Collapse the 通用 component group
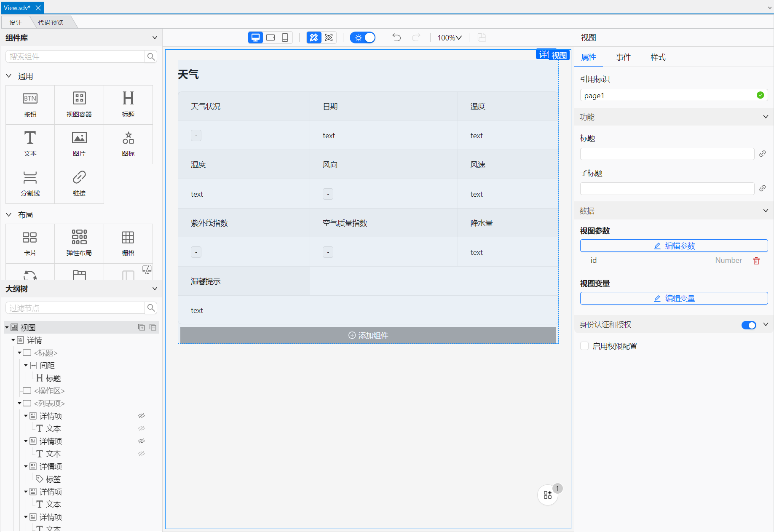 (x=9, y=76)
